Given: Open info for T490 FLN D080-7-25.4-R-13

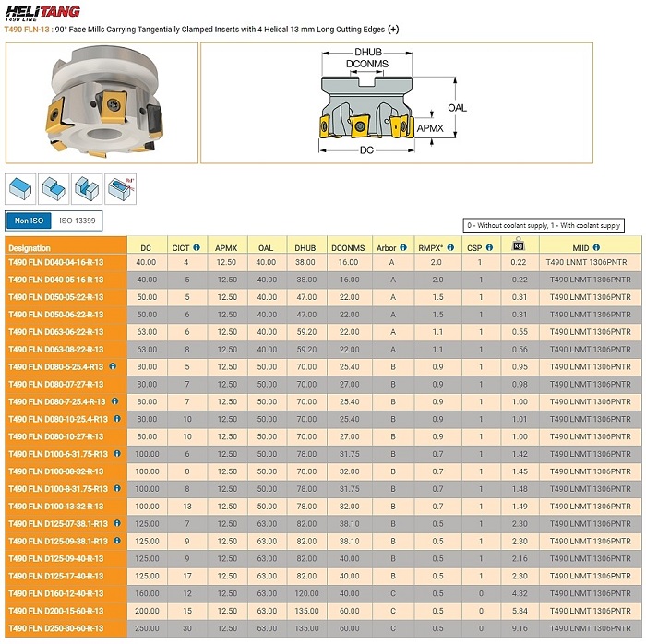Looking at the screenshot, I should [x=115, y=400].
